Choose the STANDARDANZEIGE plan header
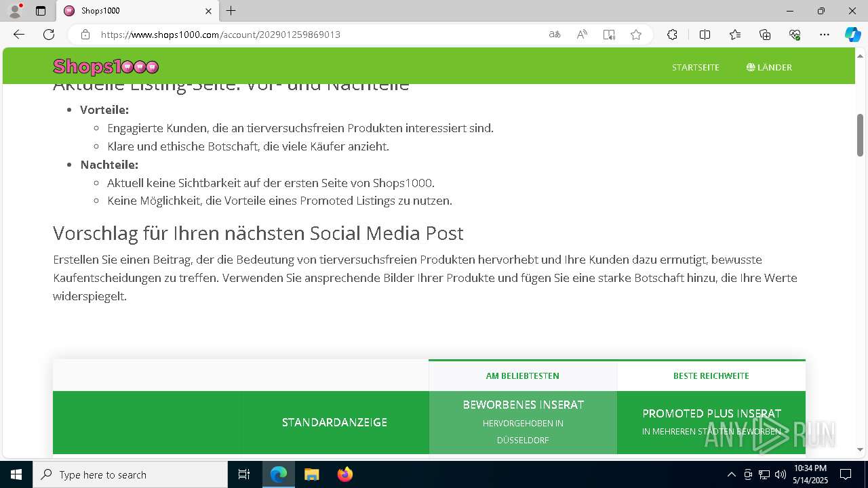Screen dimensions: 868x488 point(335,422)
